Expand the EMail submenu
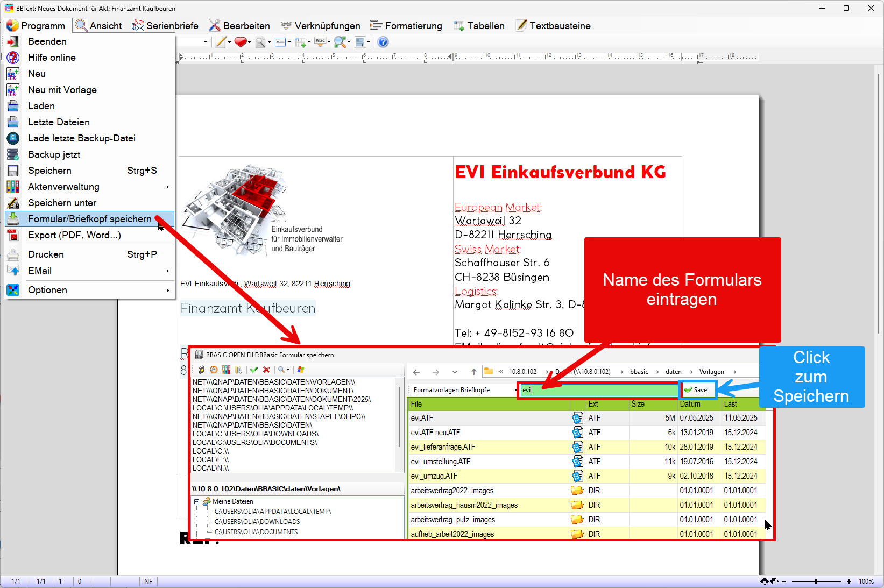This screenshot has width=884, height=588. pyautogui.click(x=168, y=271)
